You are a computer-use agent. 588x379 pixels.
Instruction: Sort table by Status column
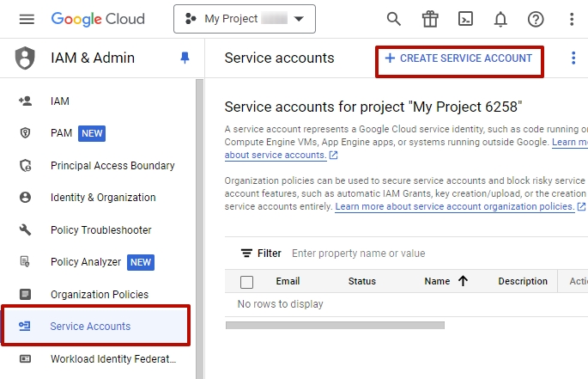[x=362, y=281]
